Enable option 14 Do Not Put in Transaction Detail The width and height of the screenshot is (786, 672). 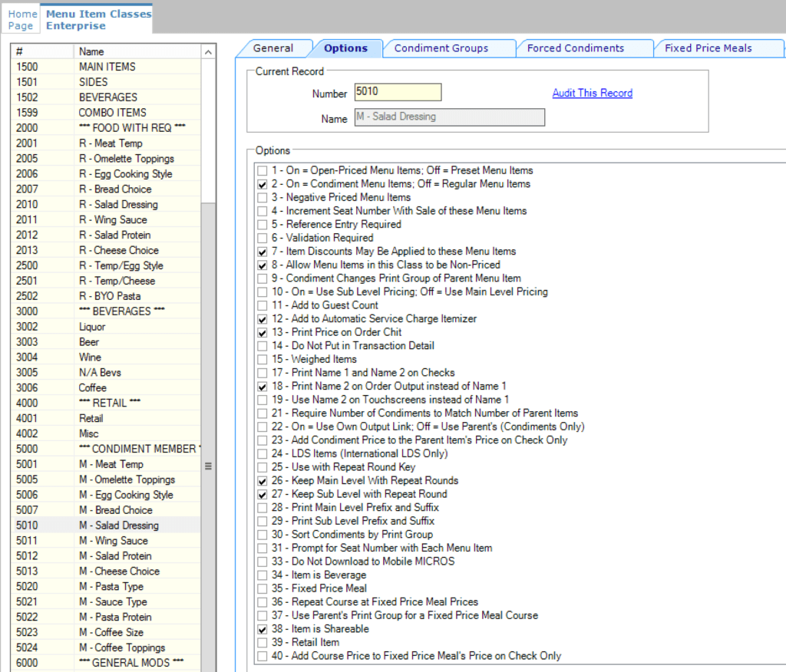tap(263, 346)
